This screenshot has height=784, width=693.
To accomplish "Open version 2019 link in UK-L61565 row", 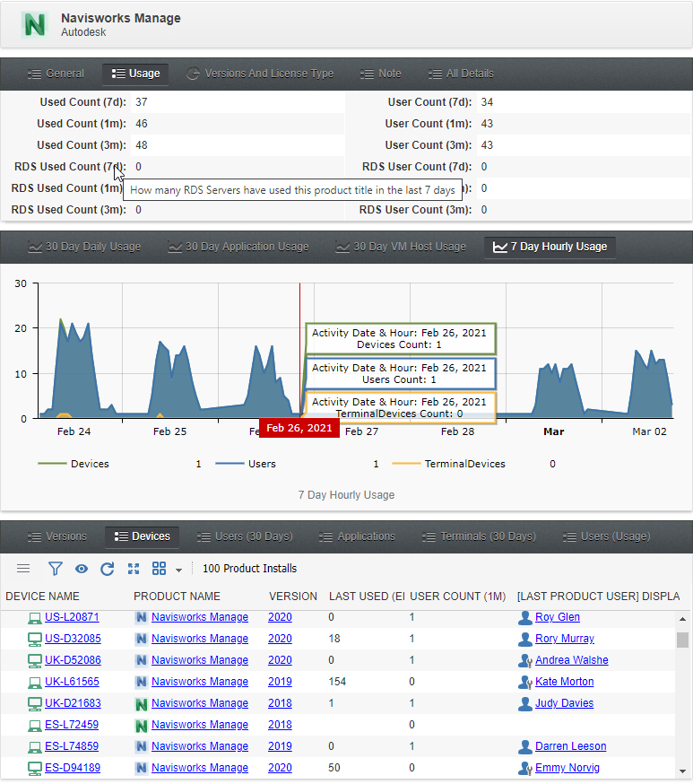I will click(280, 682).
